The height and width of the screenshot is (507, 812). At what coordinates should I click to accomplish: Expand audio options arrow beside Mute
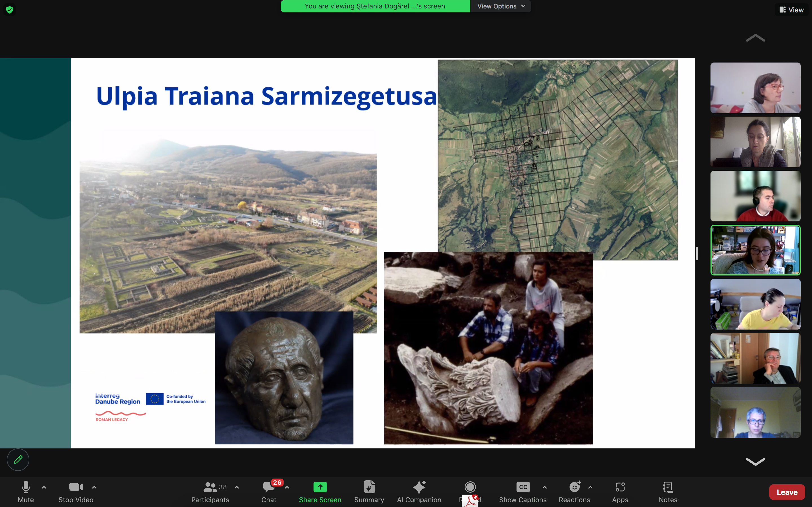pyautogui.click(x=44, y=487)
